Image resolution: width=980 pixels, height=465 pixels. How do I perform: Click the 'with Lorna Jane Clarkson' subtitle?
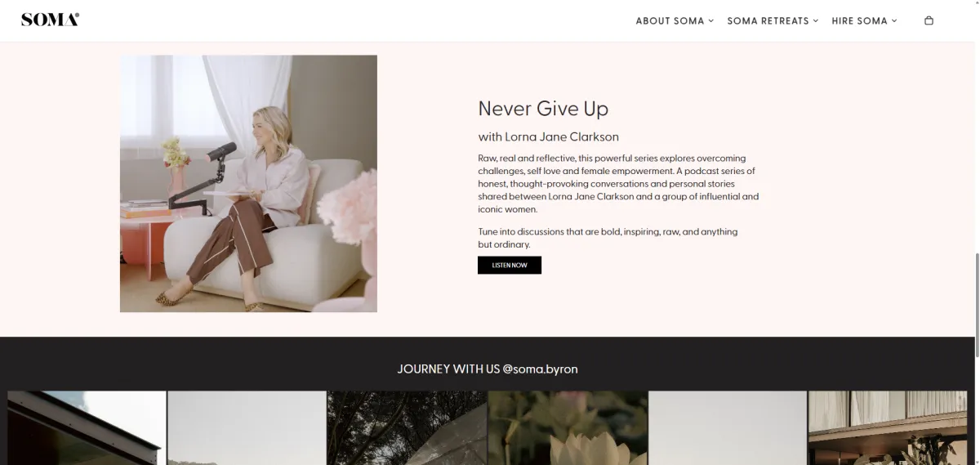coord(549,136)
